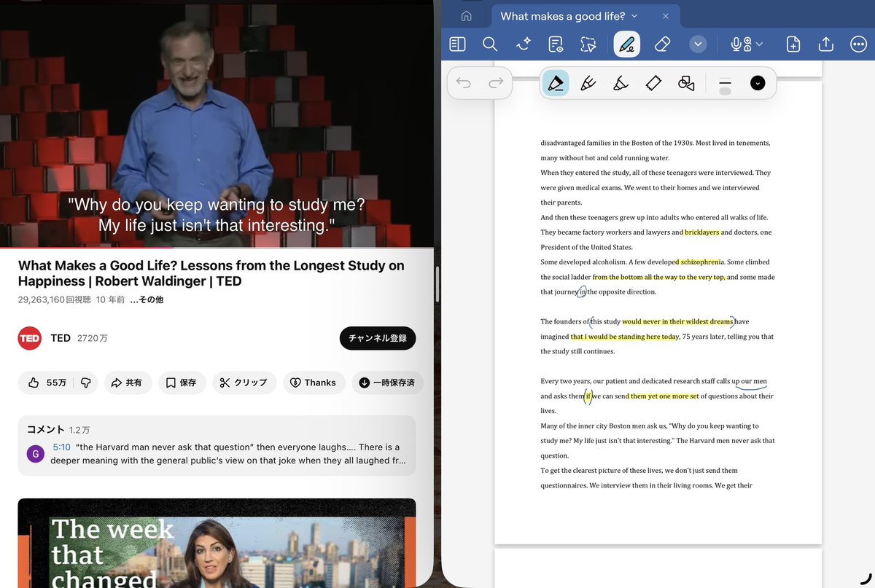875x588 pixels.
Task: Create a clip with the クリップ button
Action: pyautogui.click(x=244, y=383)
